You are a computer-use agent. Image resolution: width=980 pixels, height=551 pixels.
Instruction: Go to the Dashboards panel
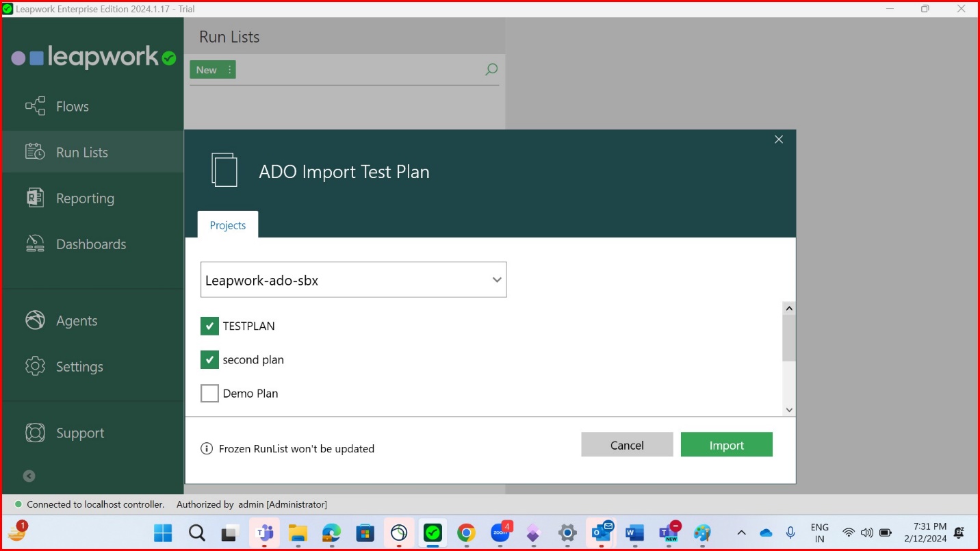[x=34, y=244]
